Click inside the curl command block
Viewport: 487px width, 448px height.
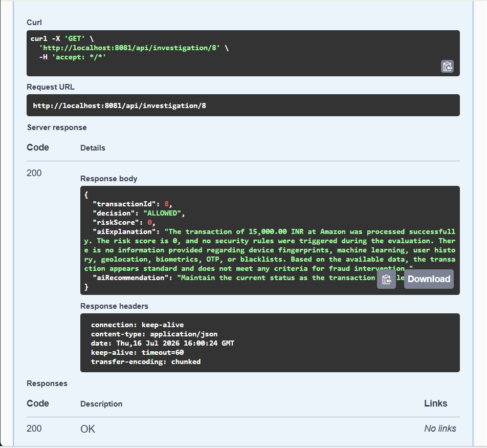pos(243,53)
